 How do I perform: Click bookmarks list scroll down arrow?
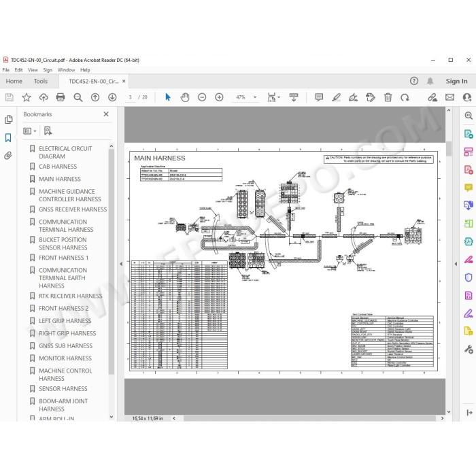point(112,417)
